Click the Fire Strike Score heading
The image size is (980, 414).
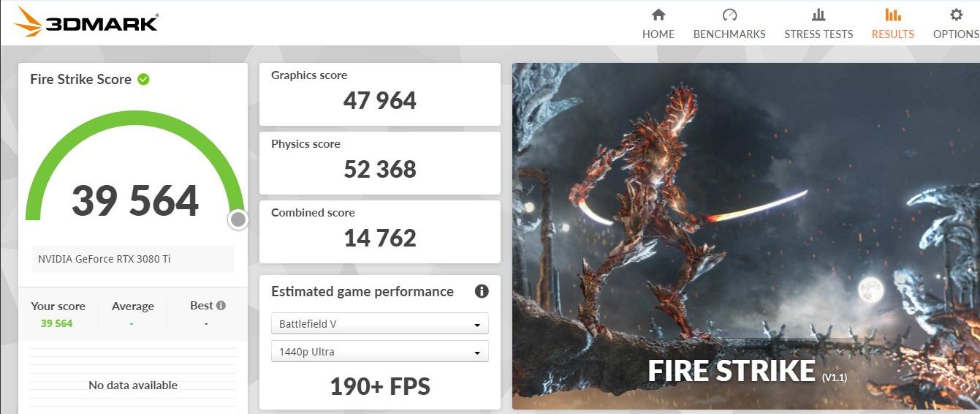click(81, 79)
